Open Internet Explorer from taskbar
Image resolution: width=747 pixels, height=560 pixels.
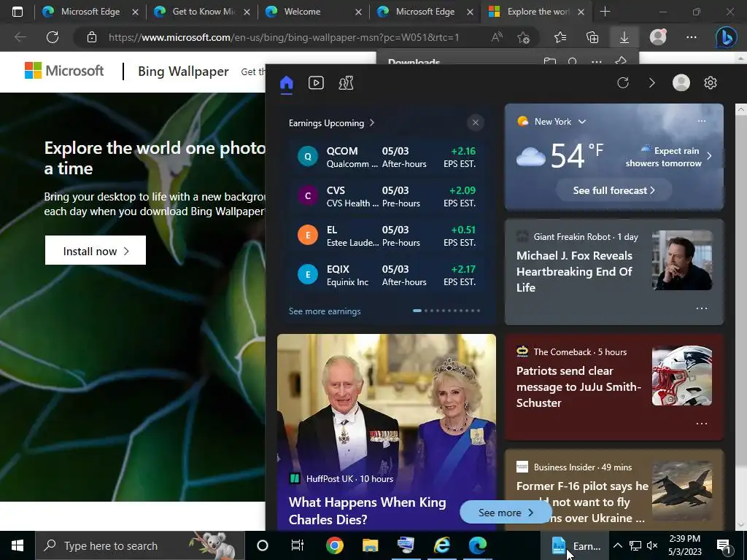click(441, 545)
